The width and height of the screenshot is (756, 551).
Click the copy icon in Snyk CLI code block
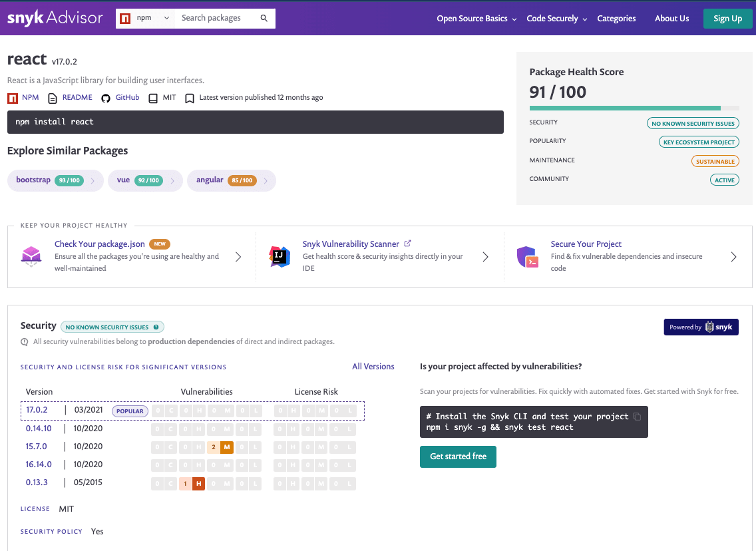[637, 417]
